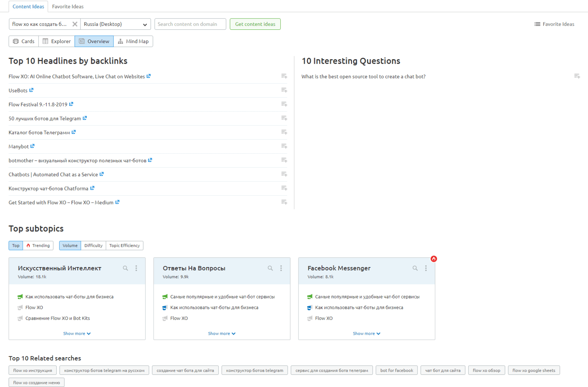Search icon on Ответы На Вопросы card

[270, 268]
